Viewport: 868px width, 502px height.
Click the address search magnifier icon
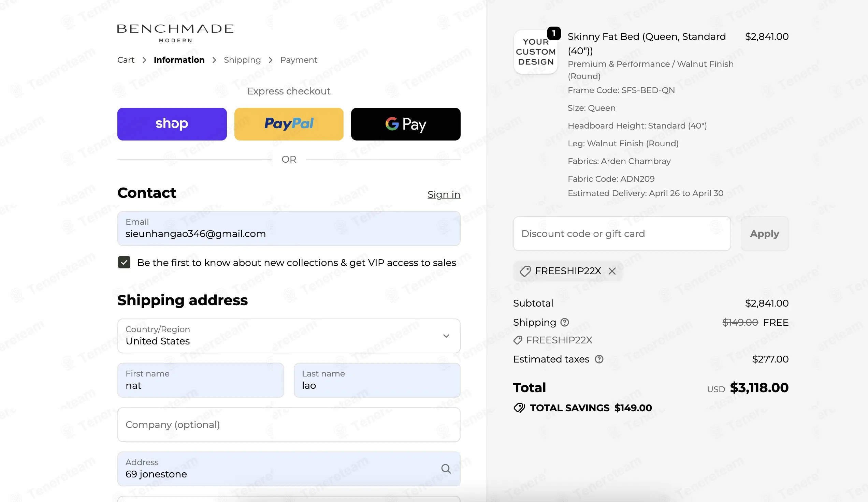coord(446,469)
